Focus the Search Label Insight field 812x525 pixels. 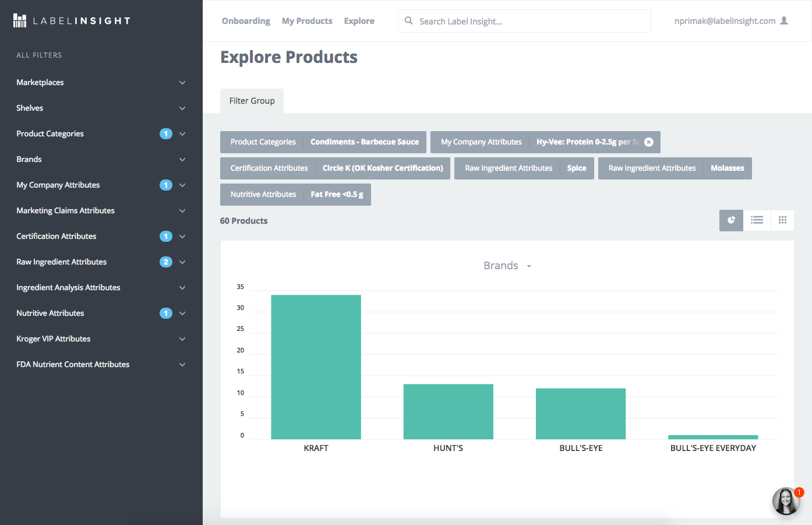[524, 21]
